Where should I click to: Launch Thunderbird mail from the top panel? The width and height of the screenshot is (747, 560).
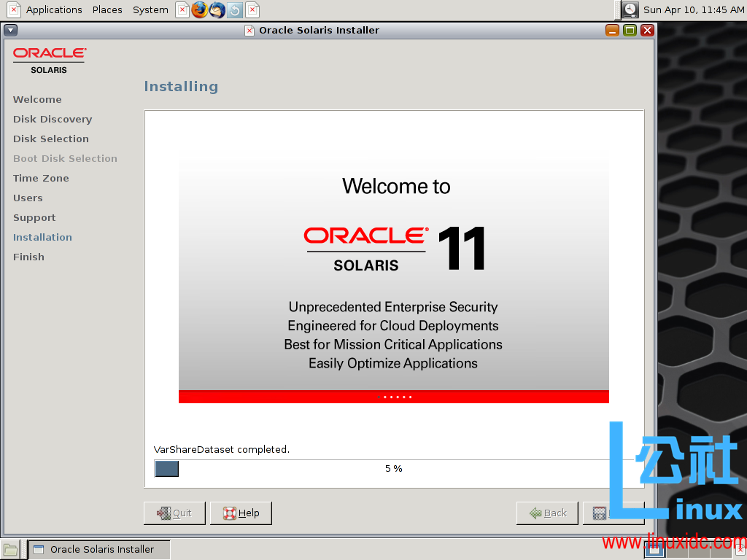pos(217,9)
